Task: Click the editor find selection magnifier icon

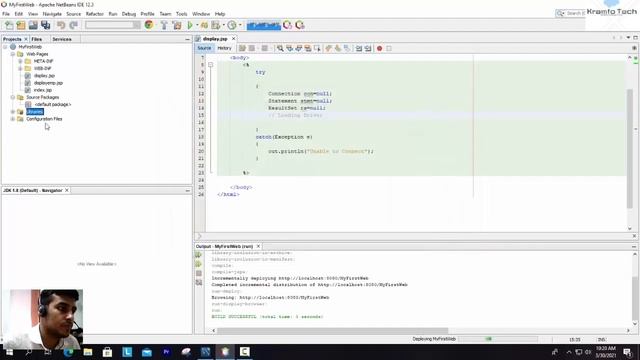Action: pyautogui.click(x=280, y=48)
